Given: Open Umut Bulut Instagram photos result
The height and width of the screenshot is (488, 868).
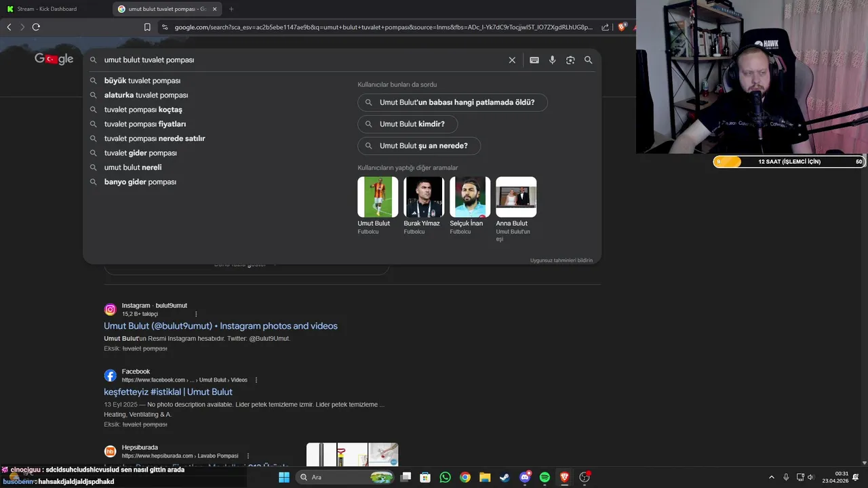Looking at the screenshot, I should (220, 326).
